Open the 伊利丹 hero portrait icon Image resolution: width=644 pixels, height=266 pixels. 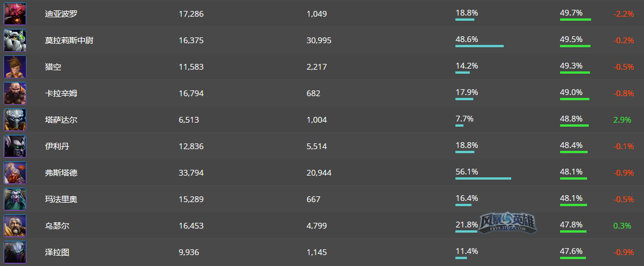click(x=15, y=146)
